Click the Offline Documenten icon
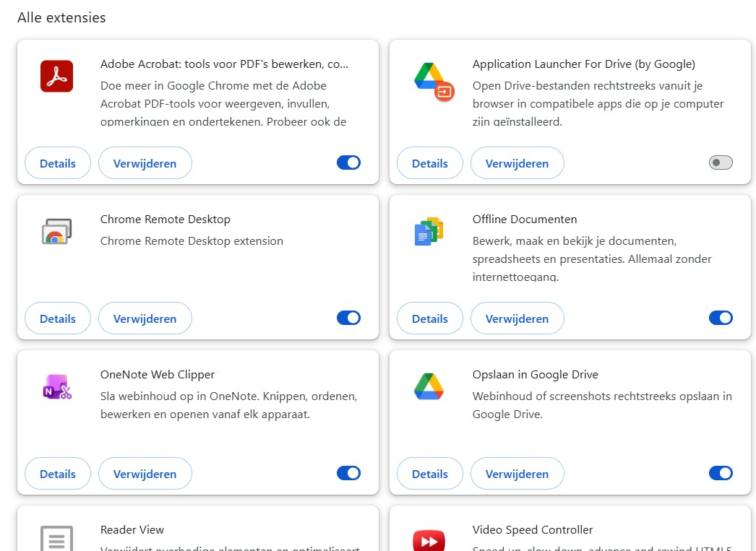Viewport: 756px width, 551px height. [x=429, y=232]
